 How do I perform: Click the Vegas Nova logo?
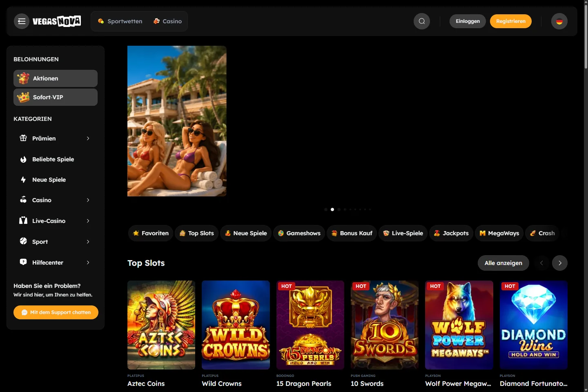coord(57,21)
